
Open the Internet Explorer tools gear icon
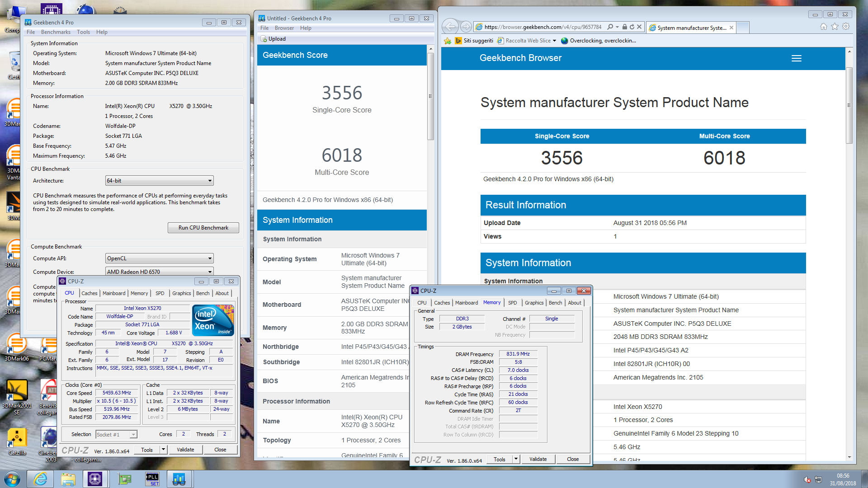(846, 27)
